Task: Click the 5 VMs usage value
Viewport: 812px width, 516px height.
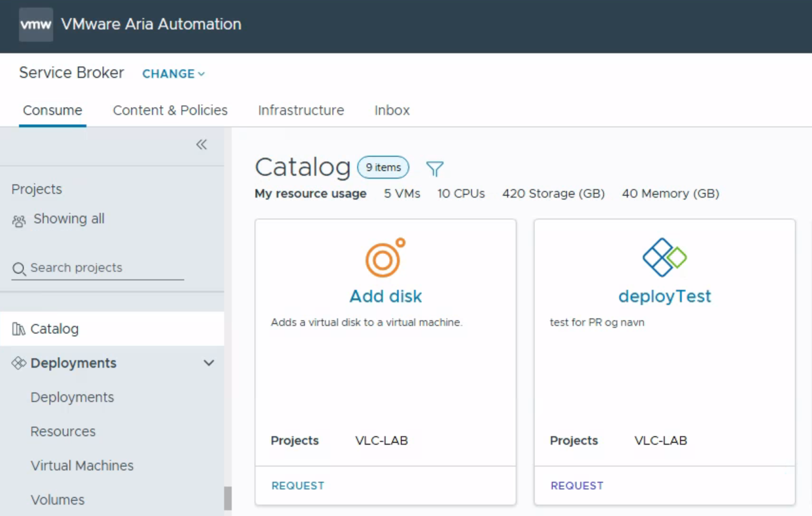Action: (402, 194)
